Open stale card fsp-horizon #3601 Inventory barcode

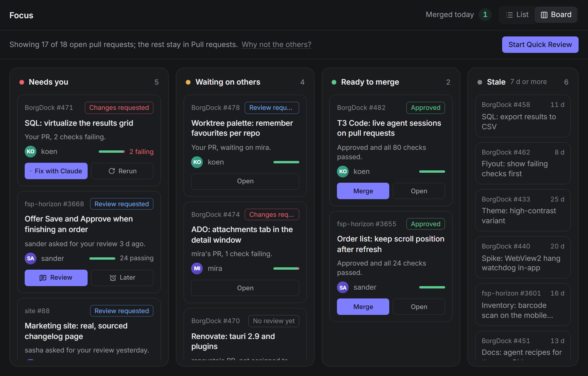[x=523, y=305]
